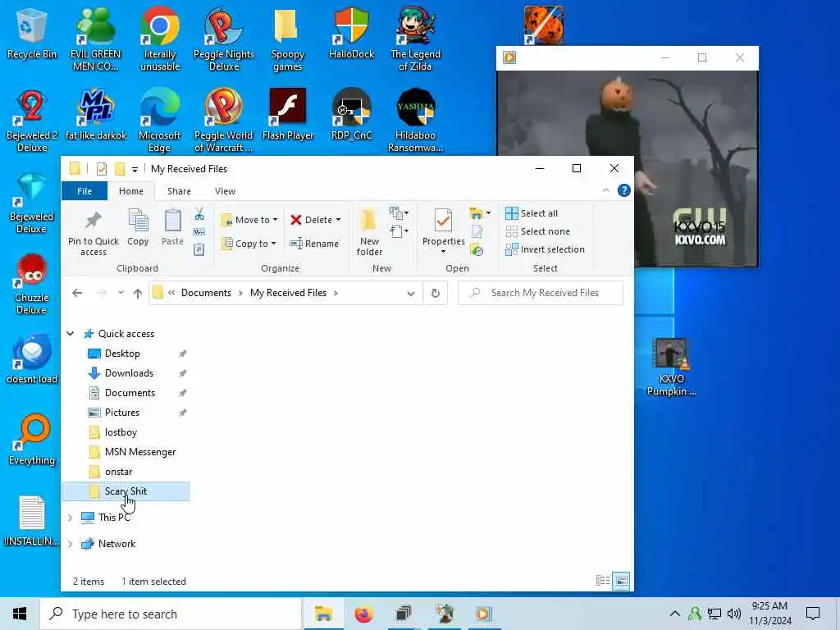Open HalloDock desktop shortcut
840x630 pixels.
tap(351, 32)
